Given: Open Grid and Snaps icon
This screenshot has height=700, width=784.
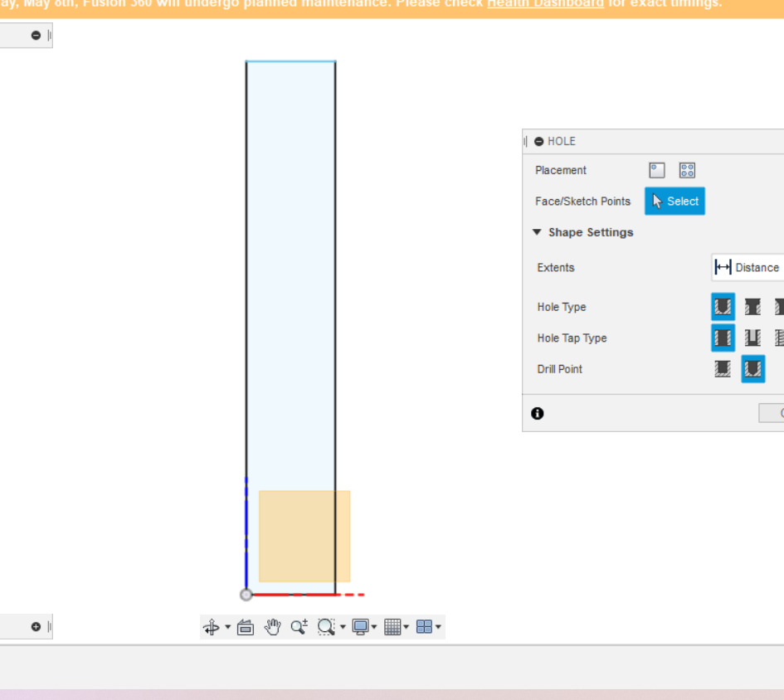Looking at the screenshot, I should tap(392, 626).
